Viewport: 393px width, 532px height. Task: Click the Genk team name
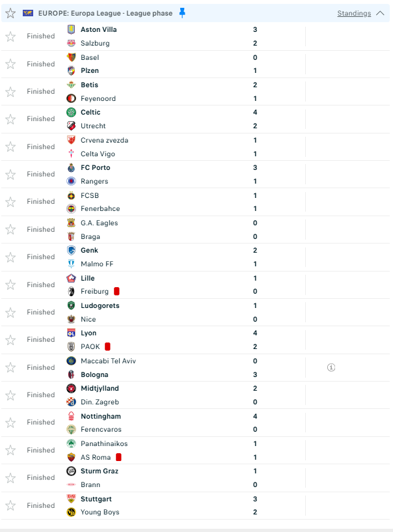[x=89, y=250]
